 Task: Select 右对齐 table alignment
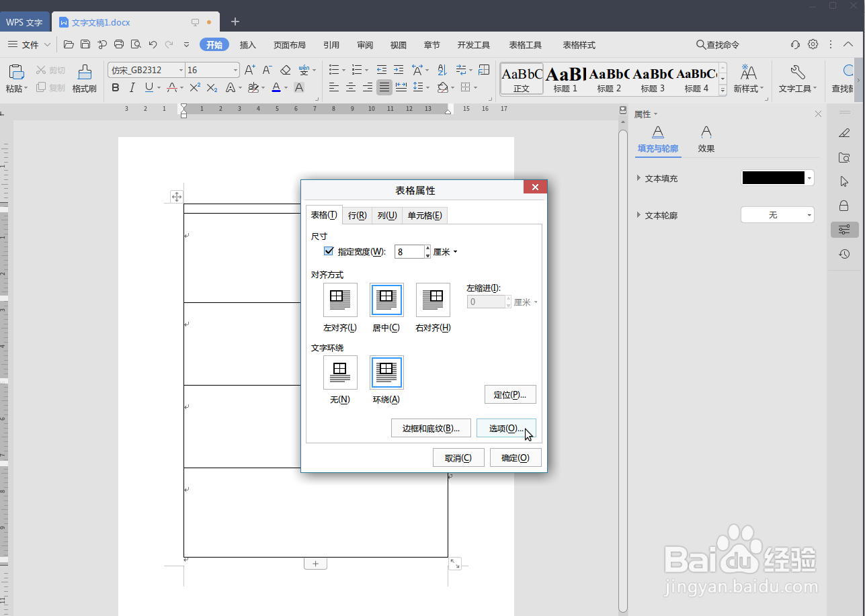pos(433,300)
